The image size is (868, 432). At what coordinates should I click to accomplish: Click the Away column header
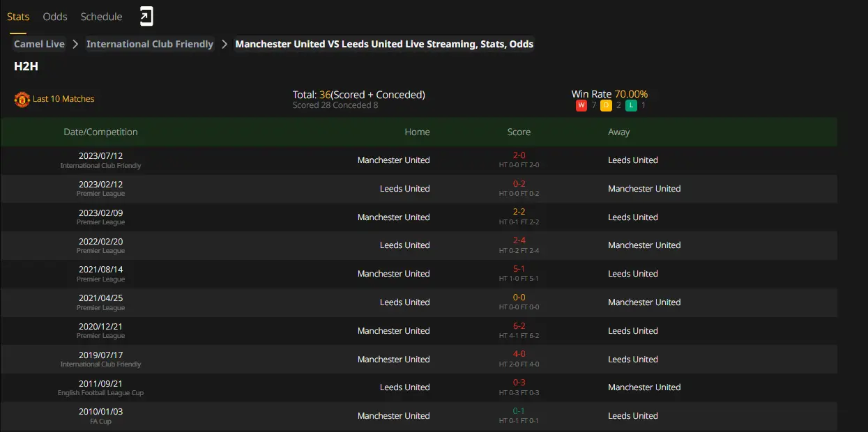619,132
